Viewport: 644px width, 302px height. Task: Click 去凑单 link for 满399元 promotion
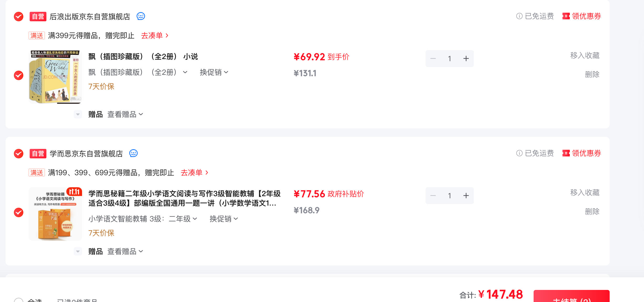click(x=155, y=35)
